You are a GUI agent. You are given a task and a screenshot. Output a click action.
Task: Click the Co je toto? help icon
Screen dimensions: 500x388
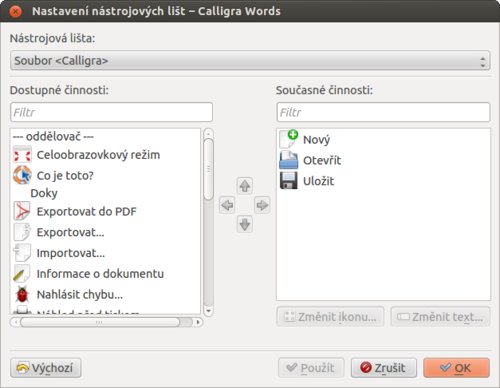[22, 175]
